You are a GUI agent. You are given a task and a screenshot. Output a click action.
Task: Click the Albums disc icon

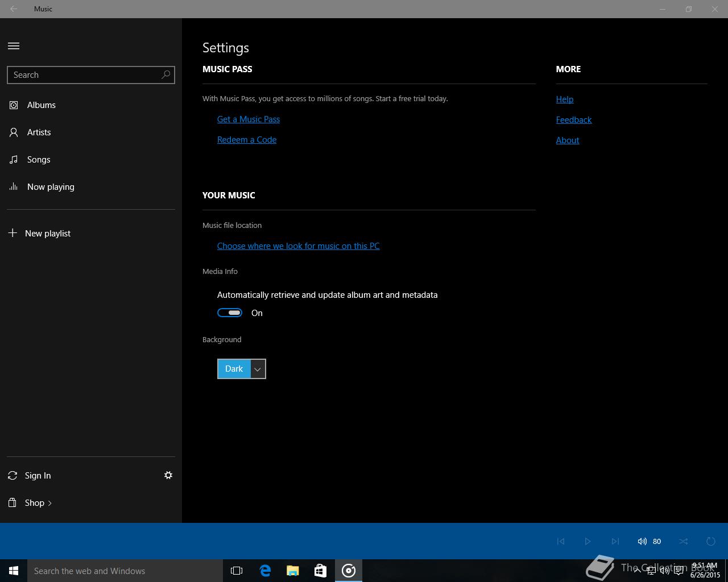(14, 105)
